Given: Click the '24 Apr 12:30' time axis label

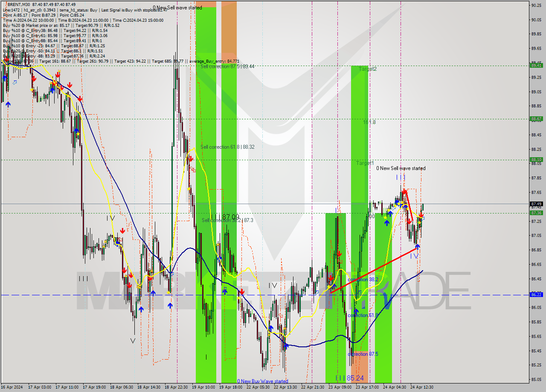Looking at the screenshot, I should [x=422, y=387].
